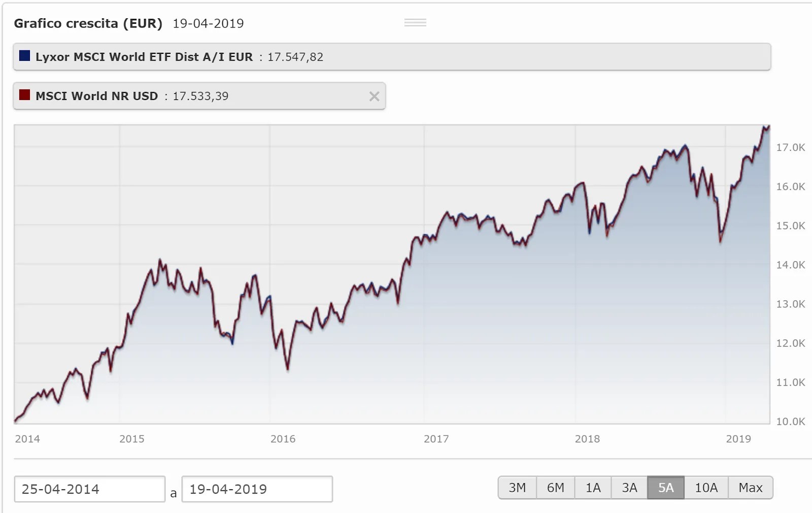Click the 17.0K value axis label
Image resolution: width=812 pixels, height=513 pixels.
[x=791, y=147]
